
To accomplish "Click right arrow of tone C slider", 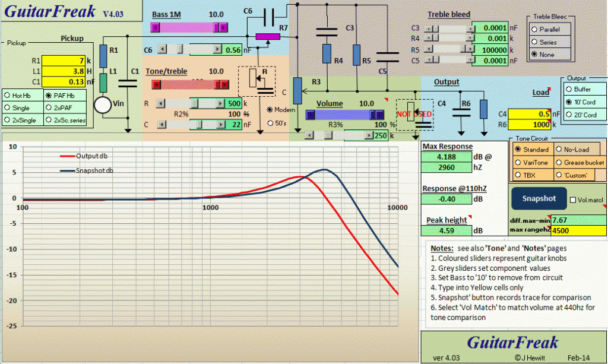I will click(x=221, y=125).
